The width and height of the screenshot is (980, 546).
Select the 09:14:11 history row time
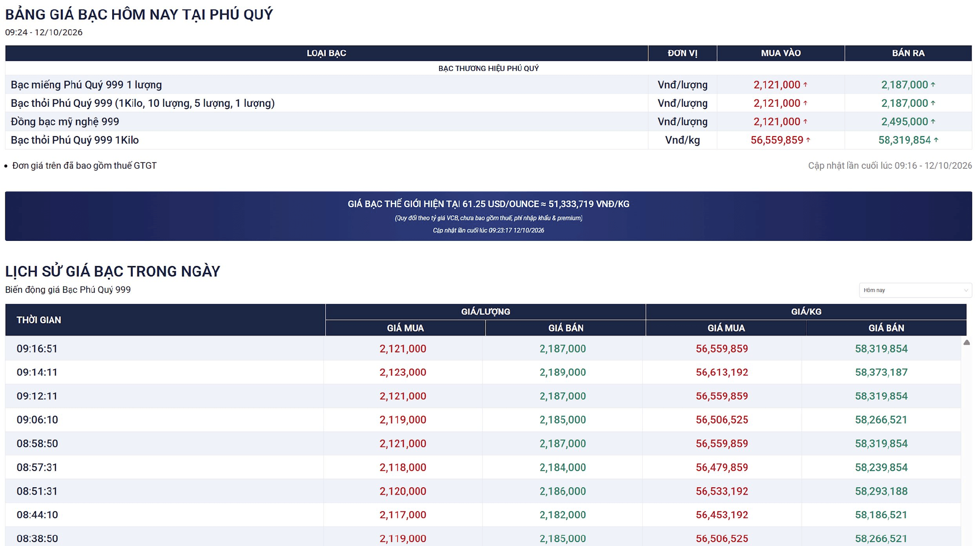37,372
